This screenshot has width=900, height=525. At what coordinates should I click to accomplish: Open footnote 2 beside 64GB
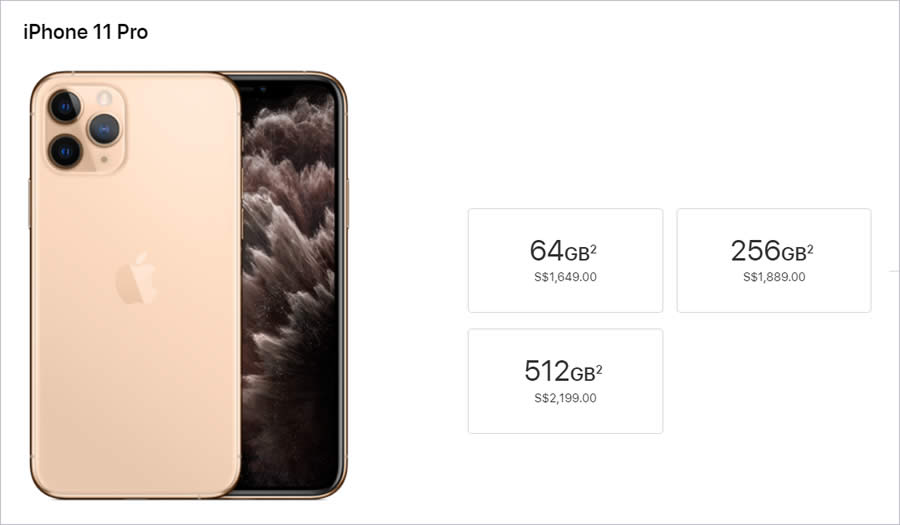click(593, 249)
